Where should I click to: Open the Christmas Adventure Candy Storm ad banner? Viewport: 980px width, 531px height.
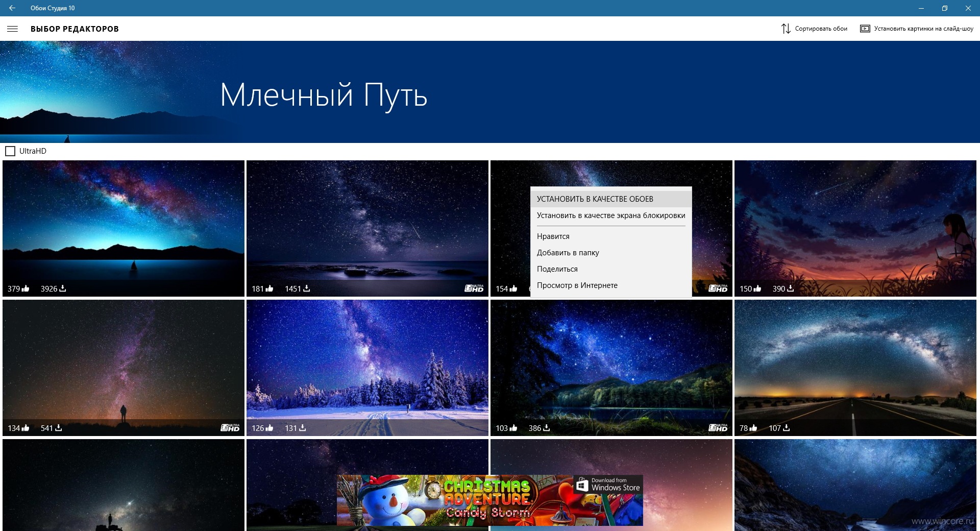pyautogui.click(x=490, y=500)
